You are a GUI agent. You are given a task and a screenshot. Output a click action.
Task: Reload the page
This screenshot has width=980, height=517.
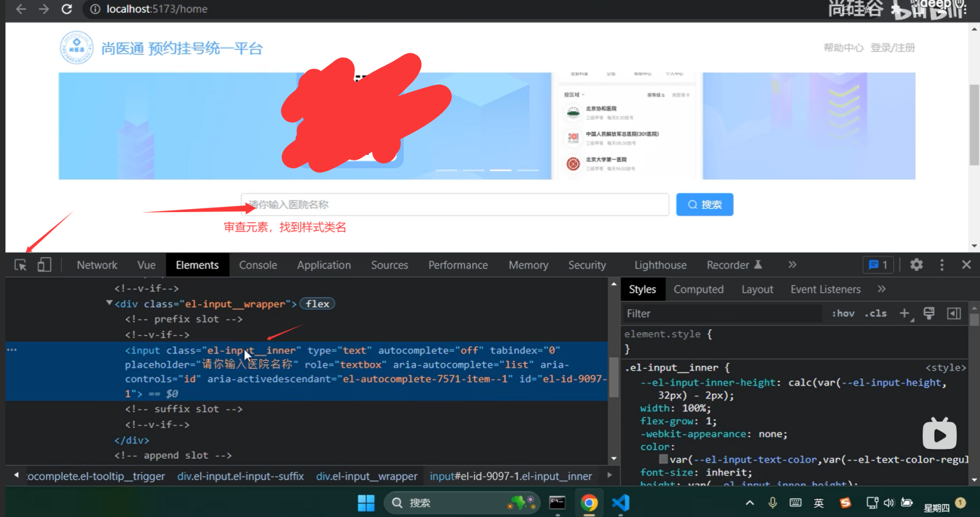pyautogui.click(x=67, y=9)
